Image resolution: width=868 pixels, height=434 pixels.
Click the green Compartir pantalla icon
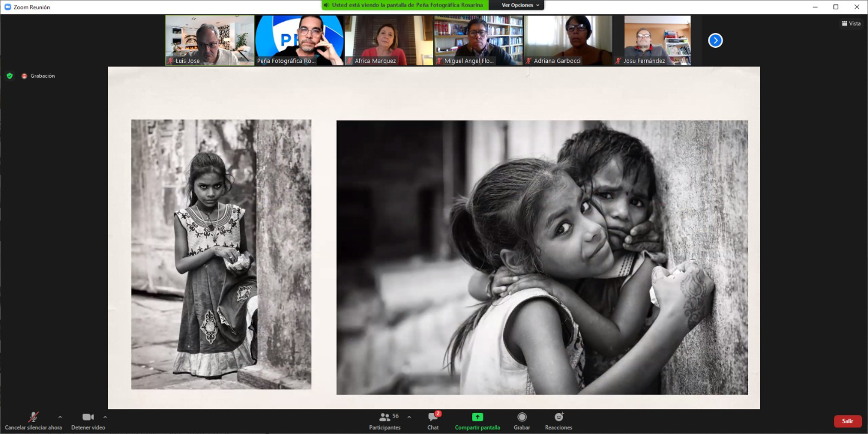tap(477, 417)
